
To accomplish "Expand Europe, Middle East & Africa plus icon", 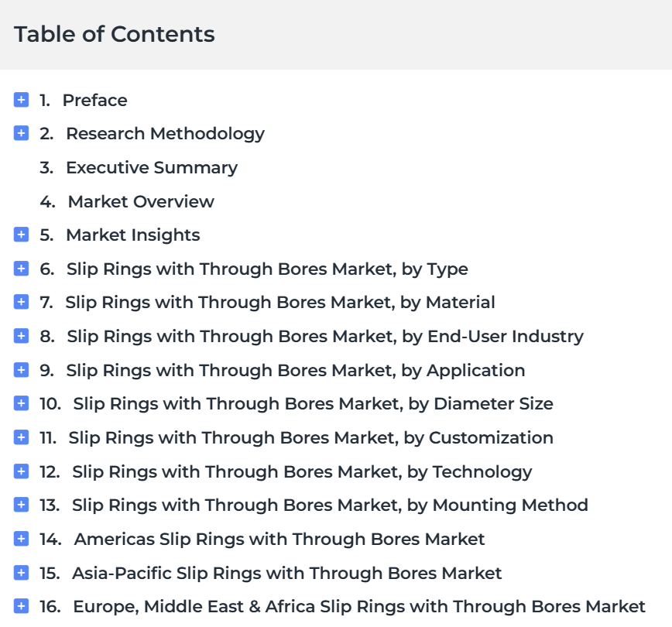I will pos(21,606).
